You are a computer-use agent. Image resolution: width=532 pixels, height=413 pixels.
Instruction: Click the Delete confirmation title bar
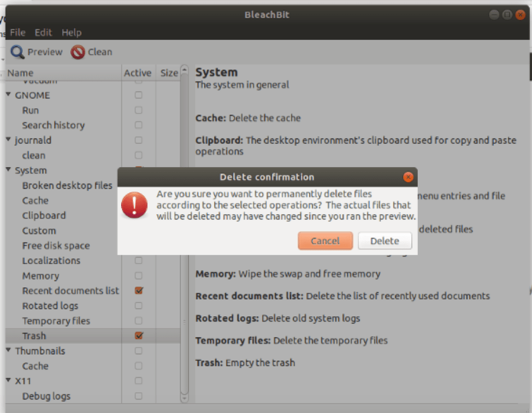coord(267,177)
